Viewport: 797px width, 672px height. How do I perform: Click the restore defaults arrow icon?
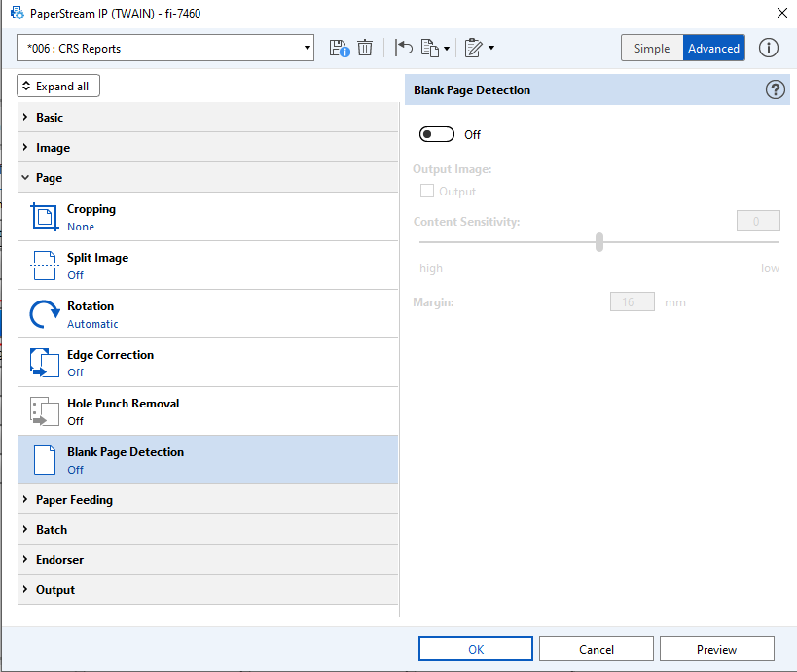[404, 48]
